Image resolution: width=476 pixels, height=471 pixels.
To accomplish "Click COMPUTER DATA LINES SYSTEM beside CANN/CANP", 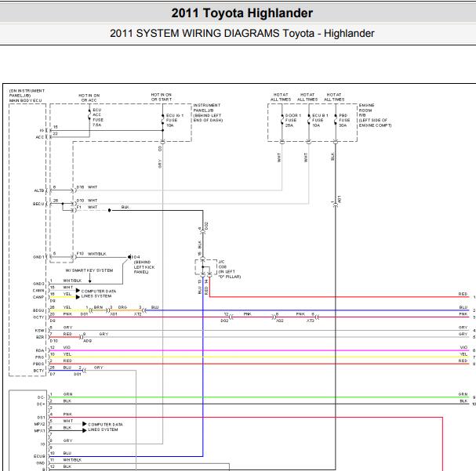I will coord(98,294).
